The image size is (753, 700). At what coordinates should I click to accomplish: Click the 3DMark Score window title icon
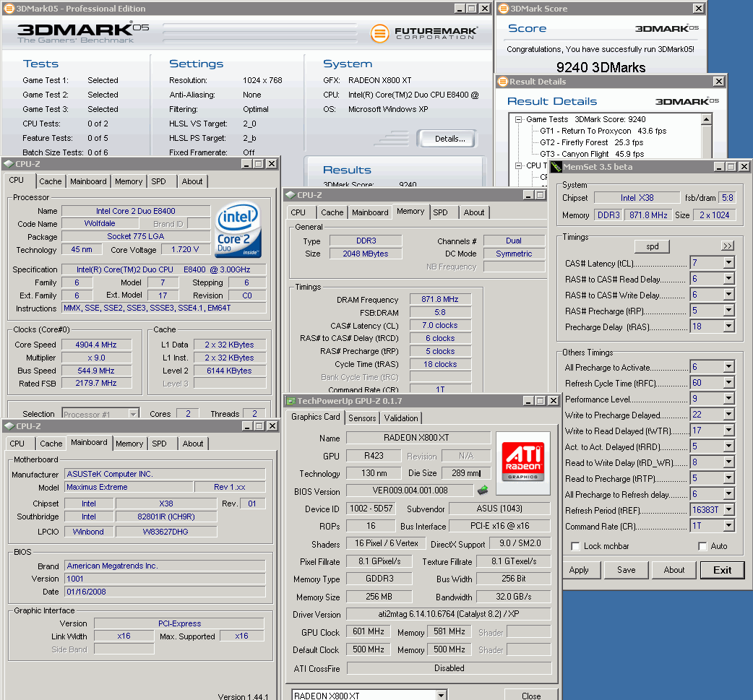point(503,8)
